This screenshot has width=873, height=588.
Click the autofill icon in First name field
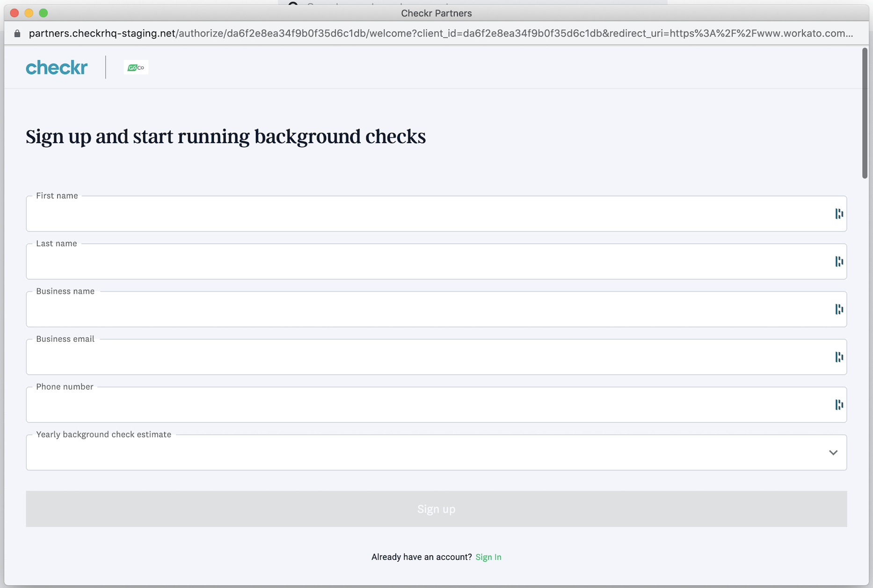[838, 214]
